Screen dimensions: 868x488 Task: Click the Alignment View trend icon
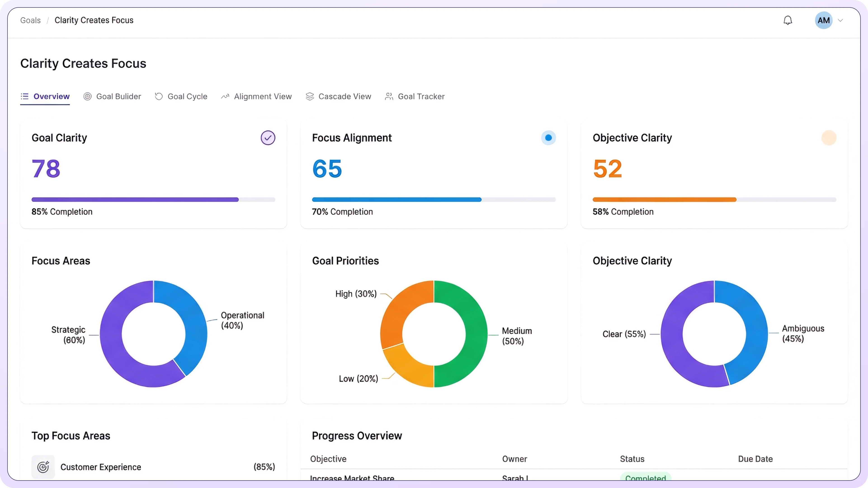click(225, 97)
